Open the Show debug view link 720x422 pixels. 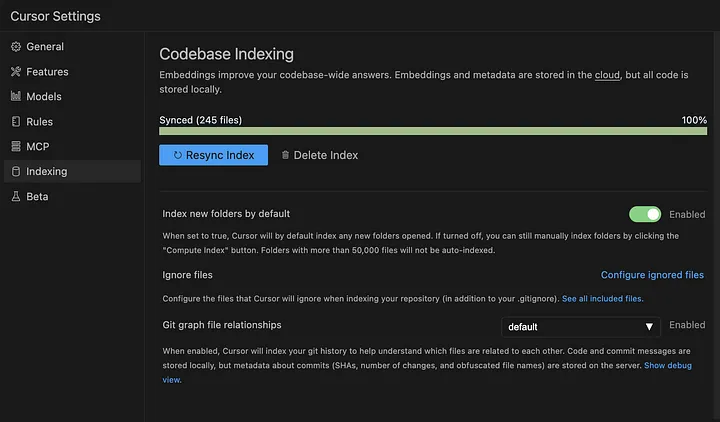pyautogui.click(x=668, y=366)
